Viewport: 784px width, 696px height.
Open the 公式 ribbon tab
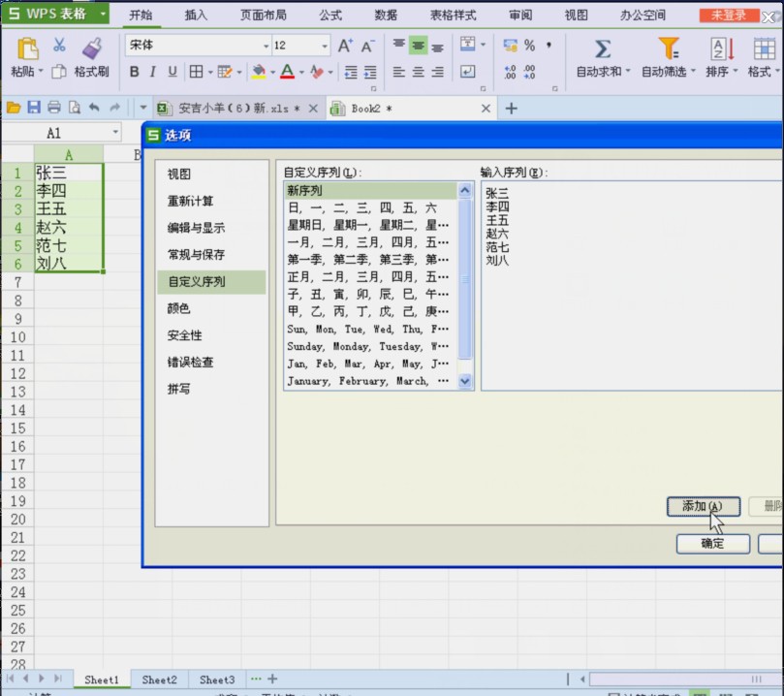330,16
